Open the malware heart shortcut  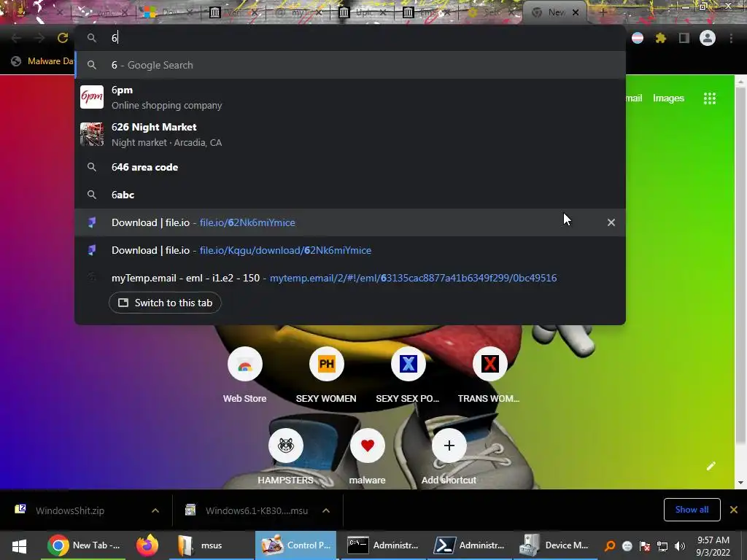click(368, 446)
